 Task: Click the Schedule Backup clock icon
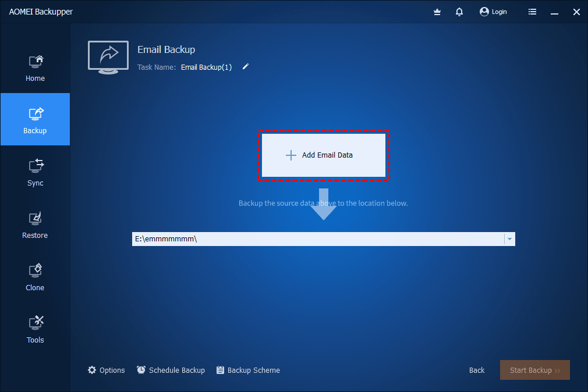coord(141,370)
